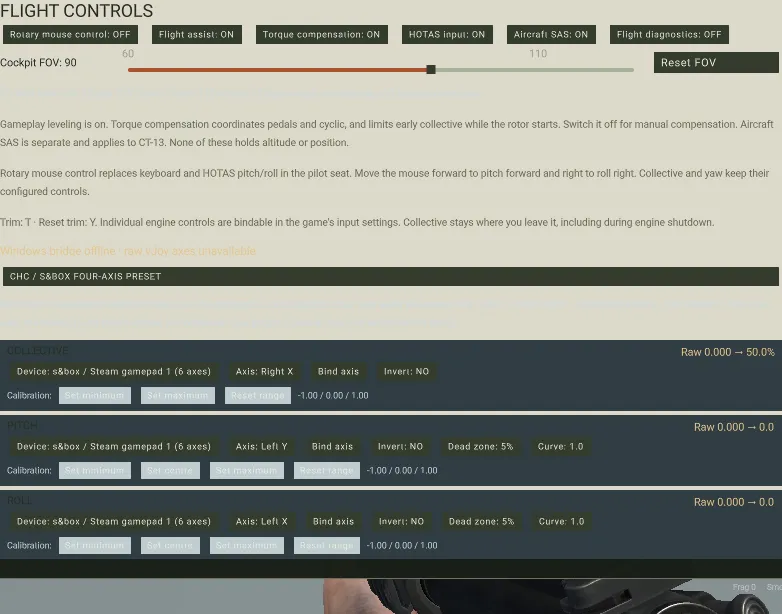Change Collective Axis: Right X
This screenshot has height=614, width=782.
coord(264,372)
